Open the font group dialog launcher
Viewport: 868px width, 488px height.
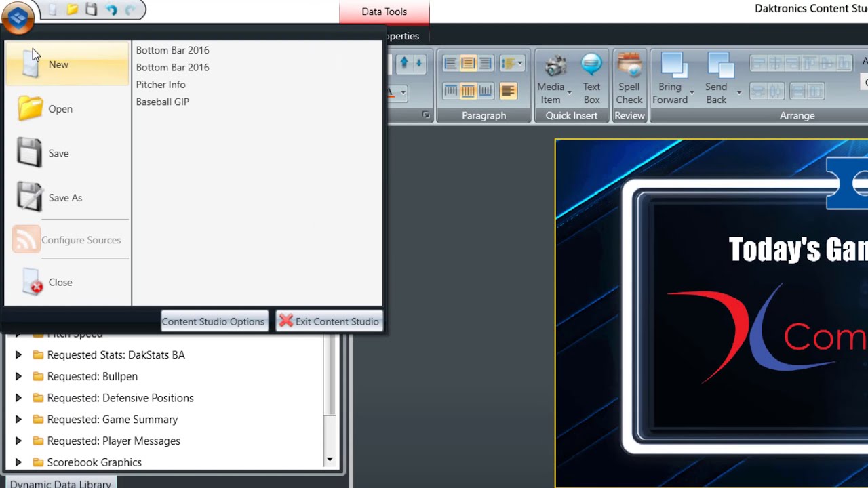pyautogui.click(x=426, y=115)
